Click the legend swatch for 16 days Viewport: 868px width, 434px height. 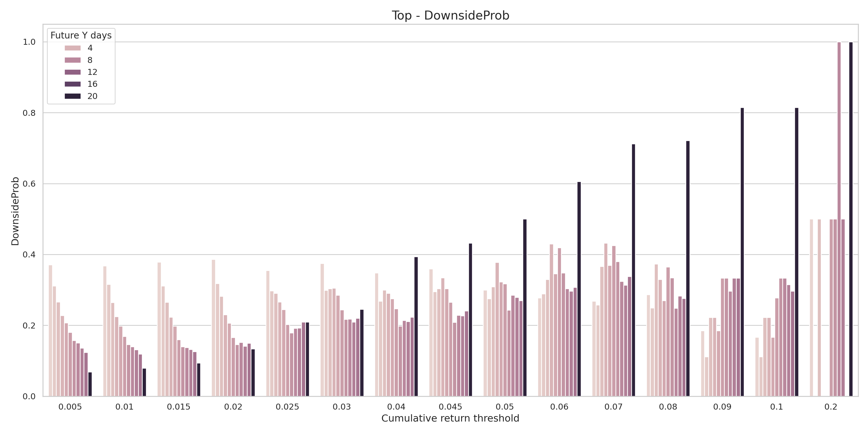72,84
